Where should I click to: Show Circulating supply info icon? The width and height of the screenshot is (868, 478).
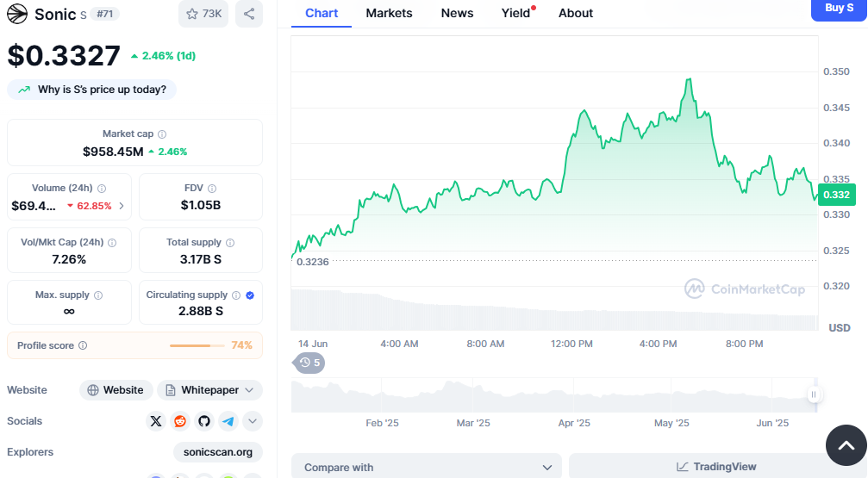click(x=236, y=295)
